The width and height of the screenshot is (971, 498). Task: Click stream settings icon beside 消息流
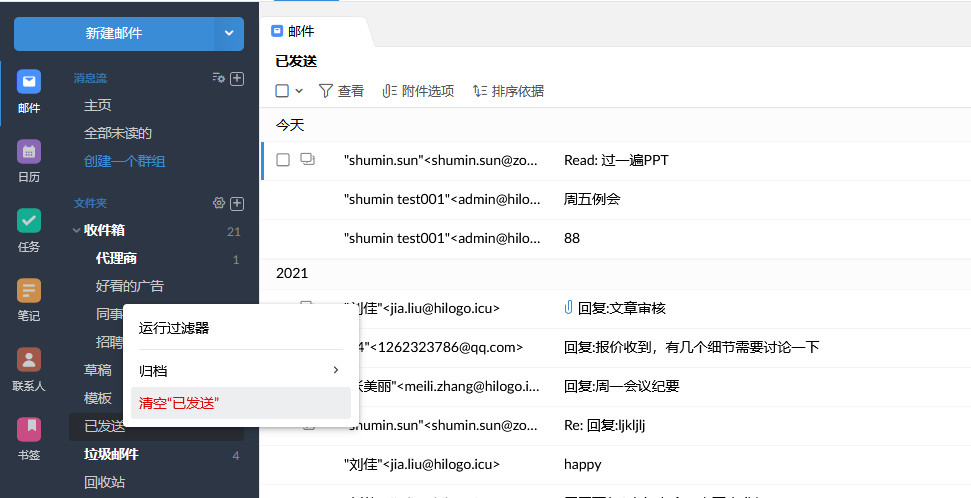pos(219,78)
